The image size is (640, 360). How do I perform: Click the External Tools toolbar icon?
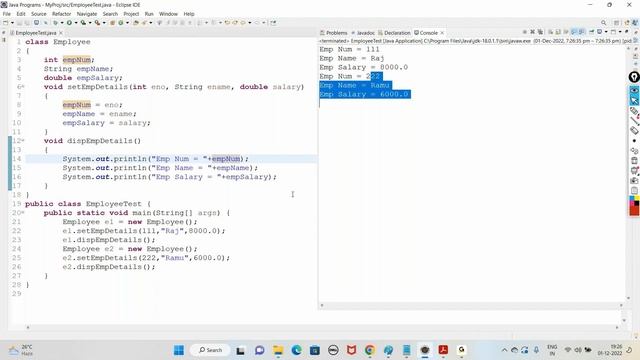[x=98, y=22]
